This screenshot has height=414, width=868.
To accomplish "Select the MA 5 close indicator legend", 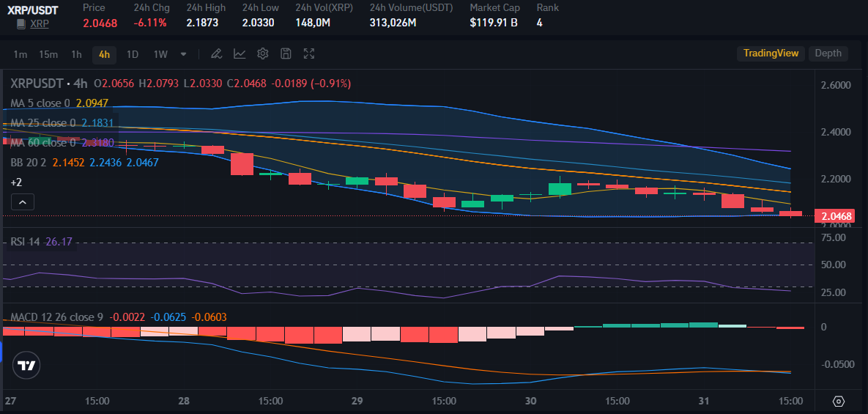I will click(40, 103).
